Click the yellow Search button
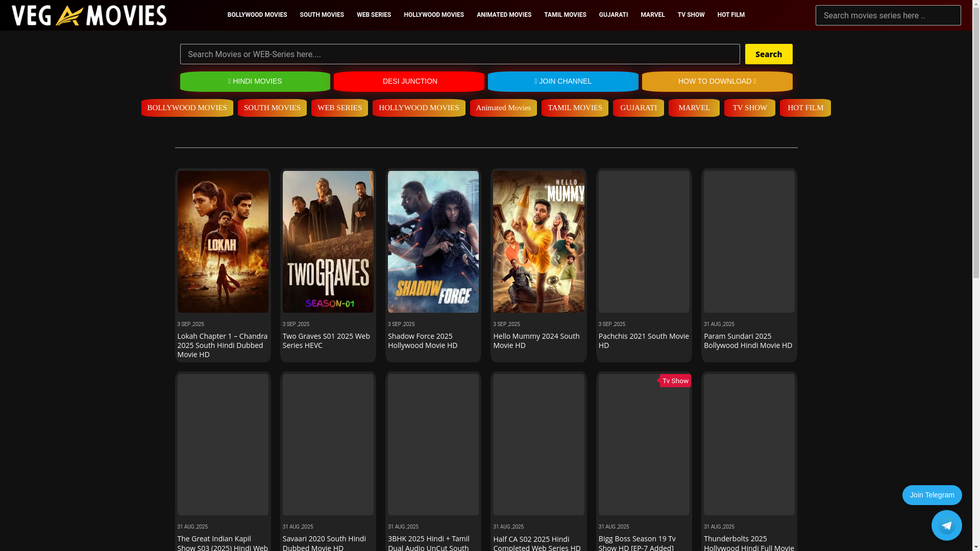 (769, 54)
